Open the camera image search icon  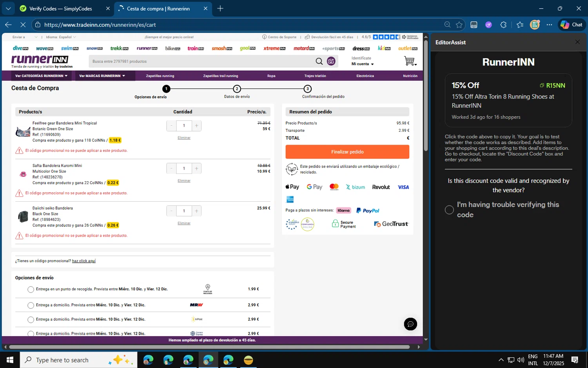[331, 61]
